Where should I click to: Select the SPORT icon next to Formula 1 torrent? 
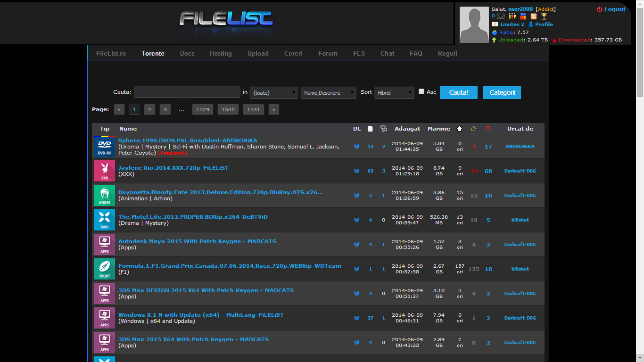[104, 269]
